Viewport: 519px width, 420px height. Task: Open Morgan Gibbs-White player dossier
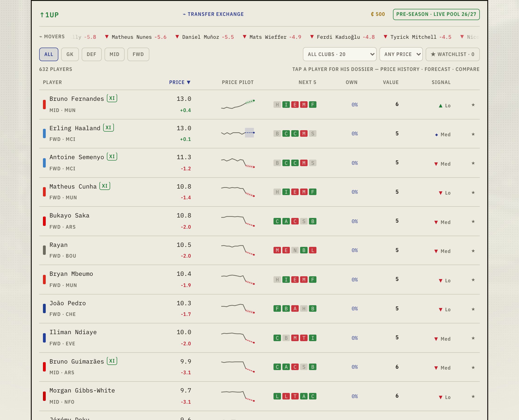click(259, 396)
